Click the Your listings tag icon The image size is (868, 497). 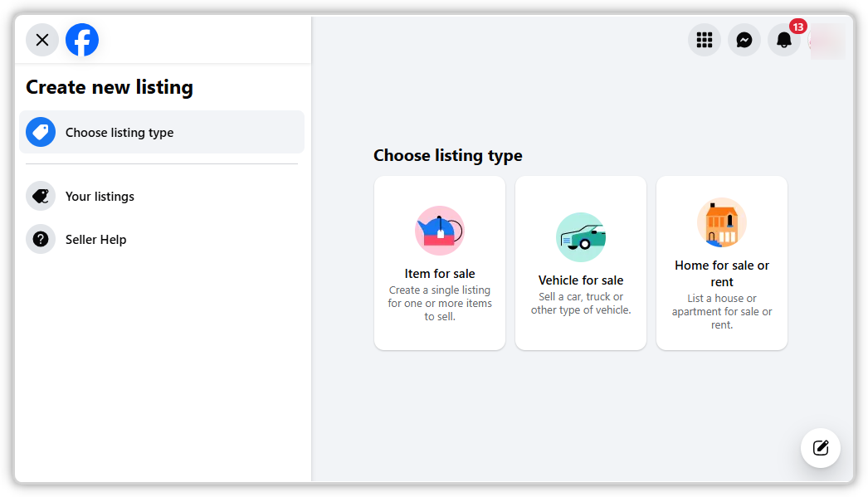pos(41,197)
